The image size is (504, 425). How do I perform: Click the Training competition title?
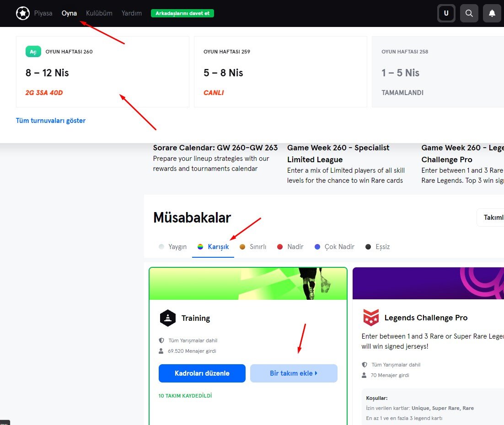(x=196, y=318)
